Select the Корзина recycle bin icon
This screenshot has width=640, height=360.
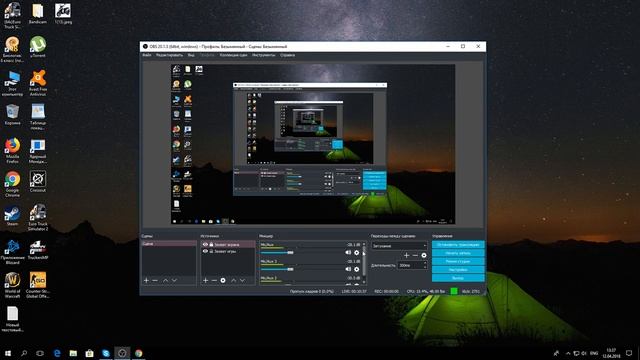pos(12,115)
